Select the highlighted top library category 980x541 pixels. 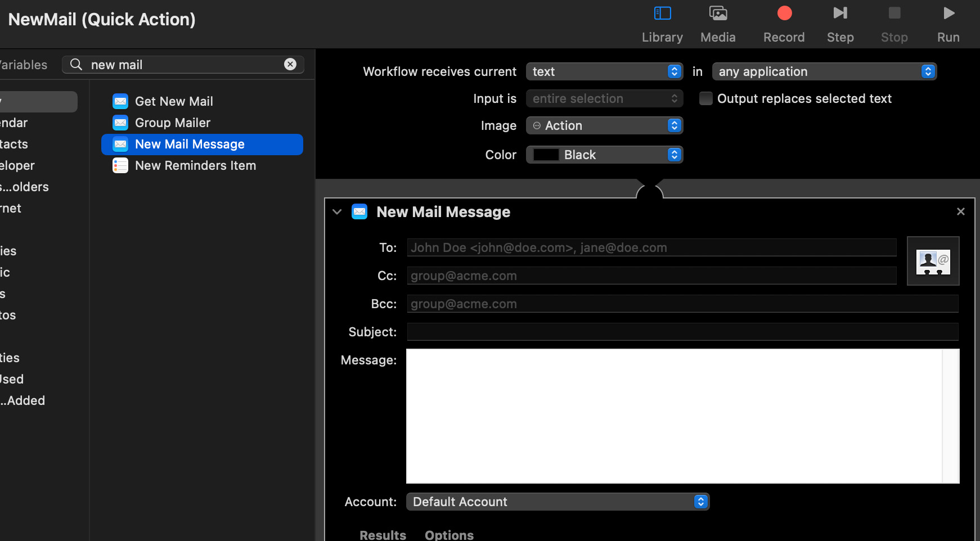click(39, 101)
